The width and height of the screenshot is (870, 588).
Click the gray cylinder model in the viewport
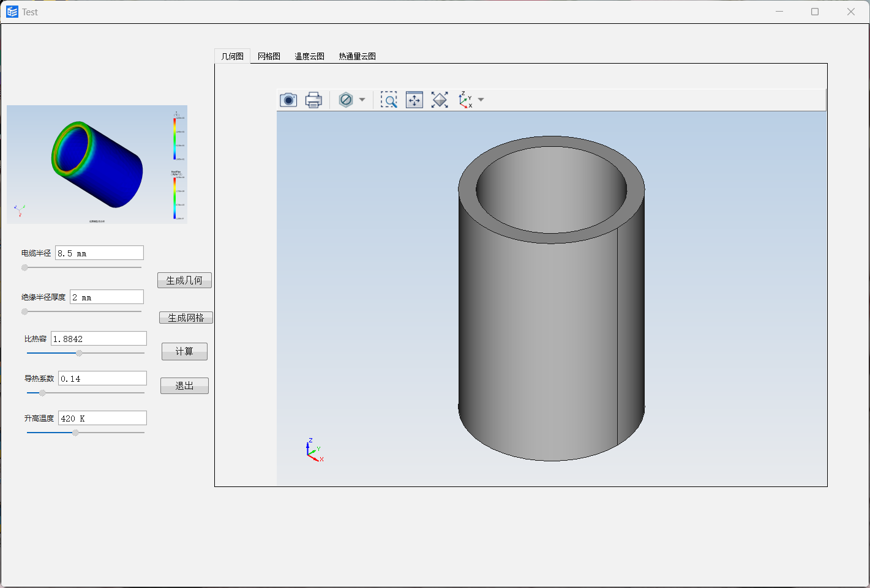click(x=551, y=298)
